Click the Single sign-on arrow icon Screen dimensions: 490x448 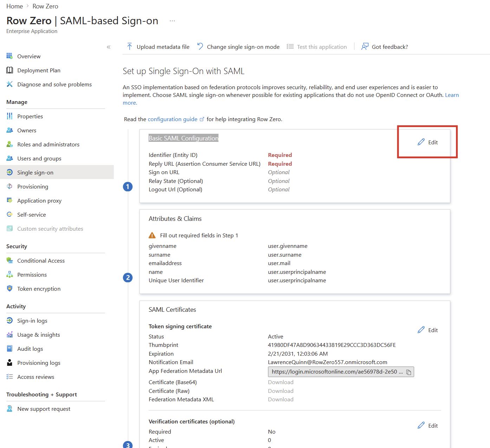[9, 172]
